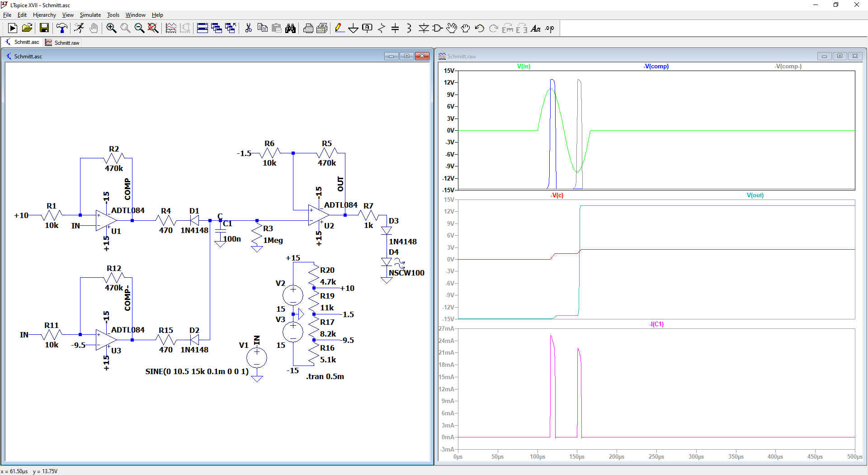The image size is (868, 475).
Task: Open the Simulate menu
Action: click(x=90, y=15)
